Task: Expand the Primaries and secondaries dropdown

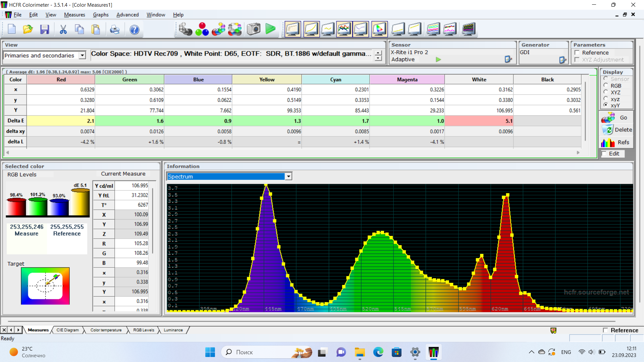Action: click(x=82, y=55)
